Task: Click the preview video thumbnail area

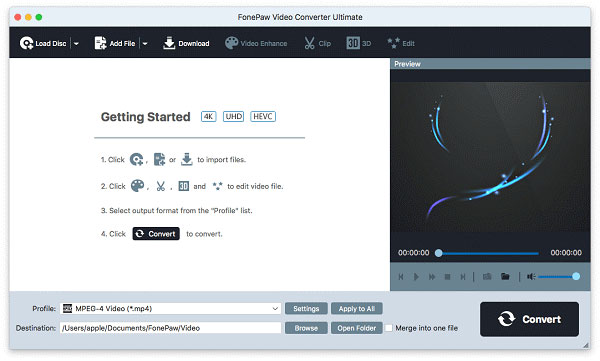Action: click(x=490, y=157)
